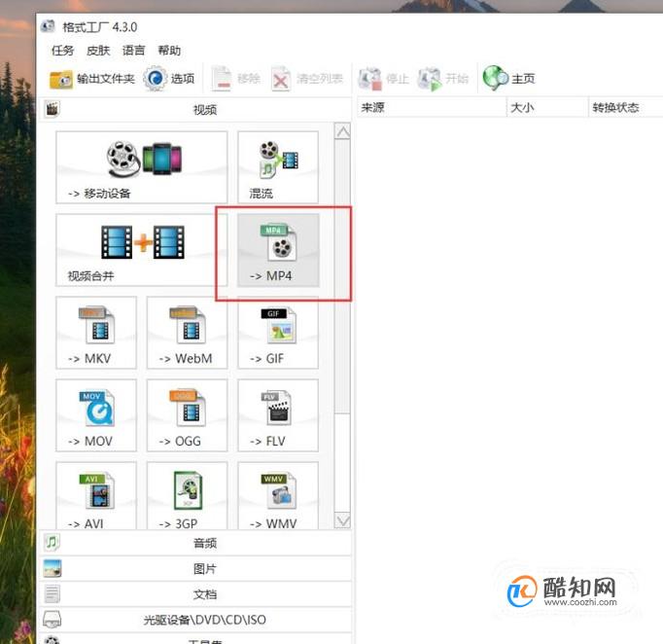Open 选项 options in the toolbar

tap(169, 79)
